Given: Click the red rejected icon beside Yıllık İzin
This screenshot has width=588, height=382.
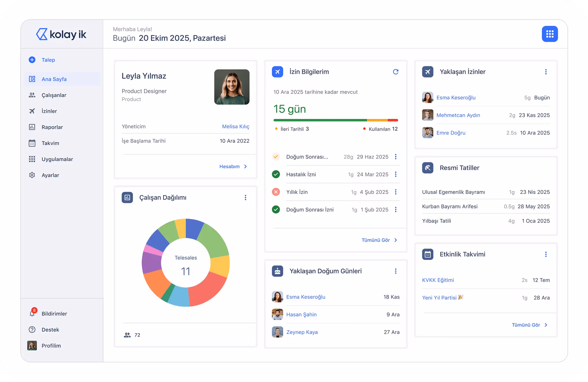Looking at the screenshot, I should [x=276, y=192].
